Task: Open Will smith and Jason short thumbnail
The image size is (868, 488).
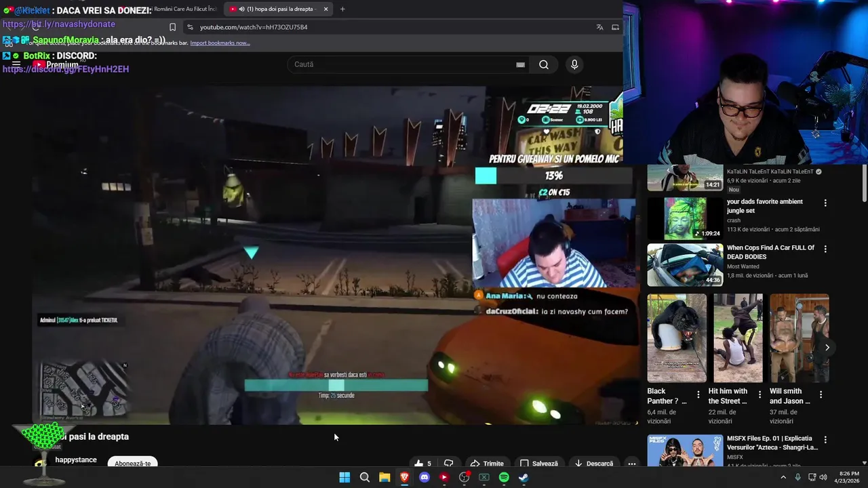Action: point(799,338)
